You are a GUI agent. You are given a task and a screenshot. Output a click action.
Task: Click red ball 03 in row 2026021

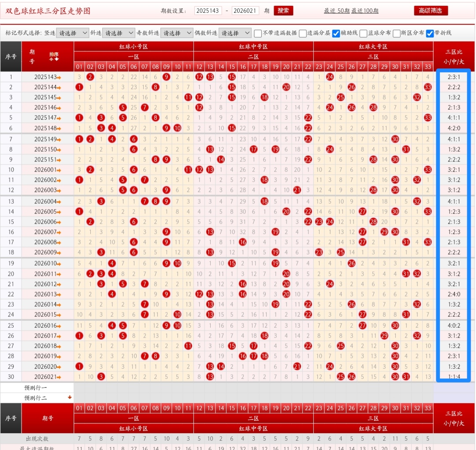[101, 376]
